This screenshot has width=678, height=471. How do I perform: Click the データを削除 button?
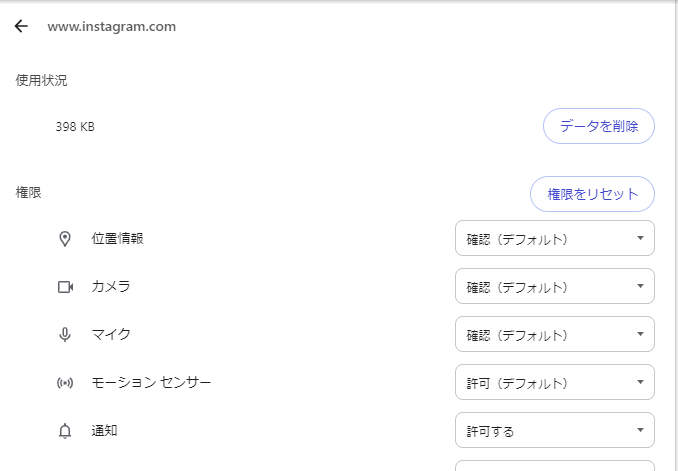pyautogui.click(x=599, y=126)
